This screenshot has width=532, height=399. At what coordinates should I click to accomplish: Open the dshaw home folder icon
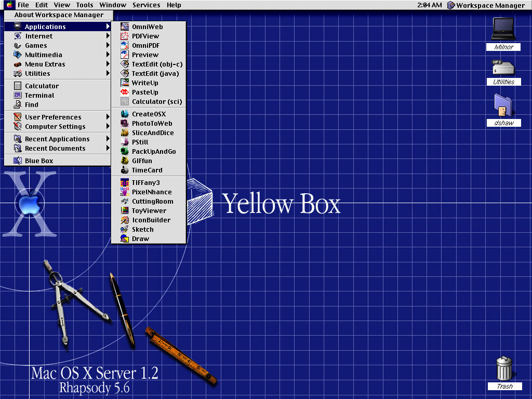click(x=503, y=105)
